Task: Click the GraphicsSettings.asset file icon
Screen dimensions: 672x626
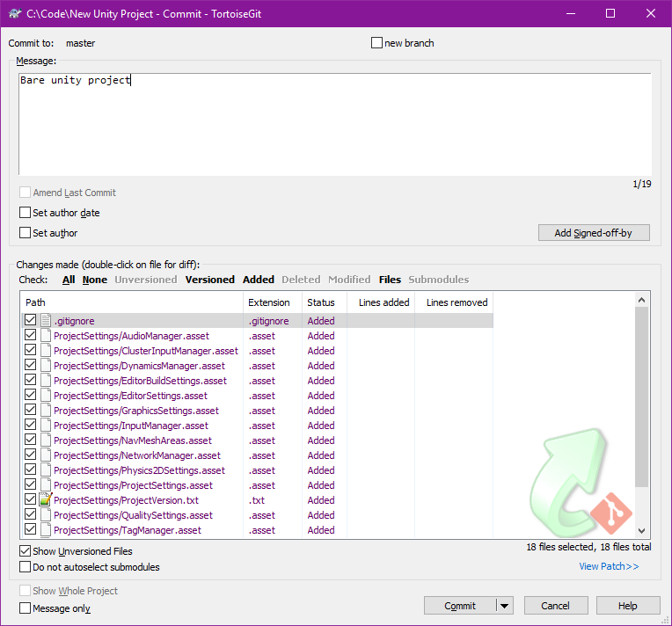Action: click(x=46, y=411)
